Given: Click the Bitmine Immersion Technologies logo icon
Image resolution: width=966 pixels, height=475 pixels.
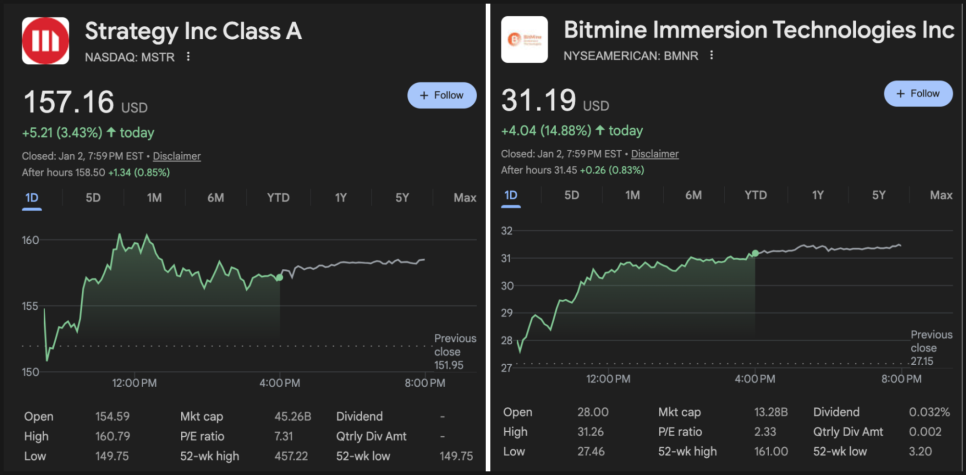Looking at the screenshot, I should (524, 41).
